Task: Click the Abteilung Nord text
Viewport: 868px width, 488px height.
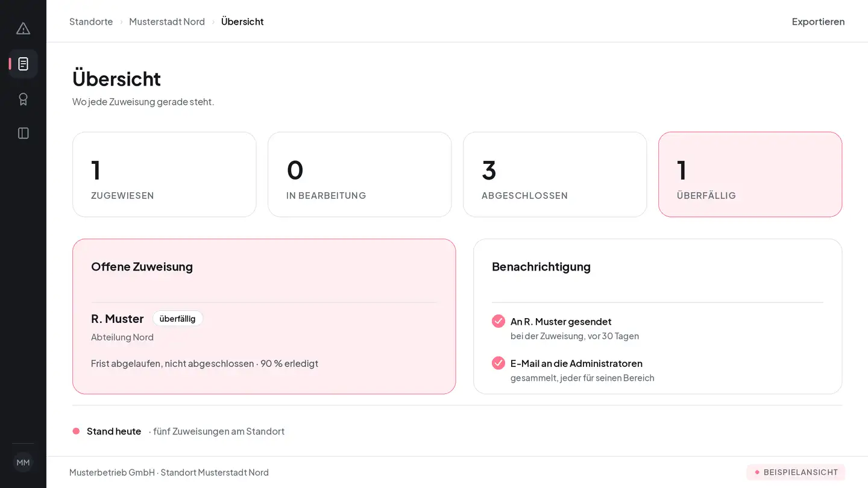Action: pos(122,337)
